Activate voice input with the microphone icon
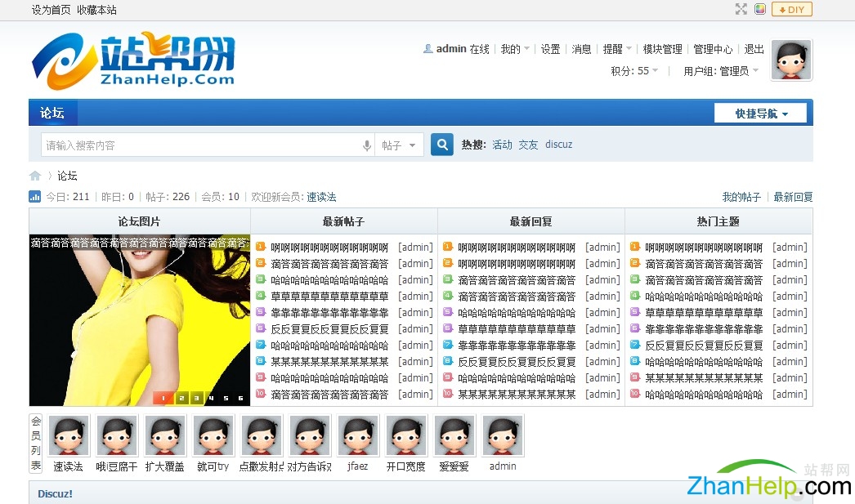Image resolution: width=855 pixels, height=504 pixels. [367, 144]
